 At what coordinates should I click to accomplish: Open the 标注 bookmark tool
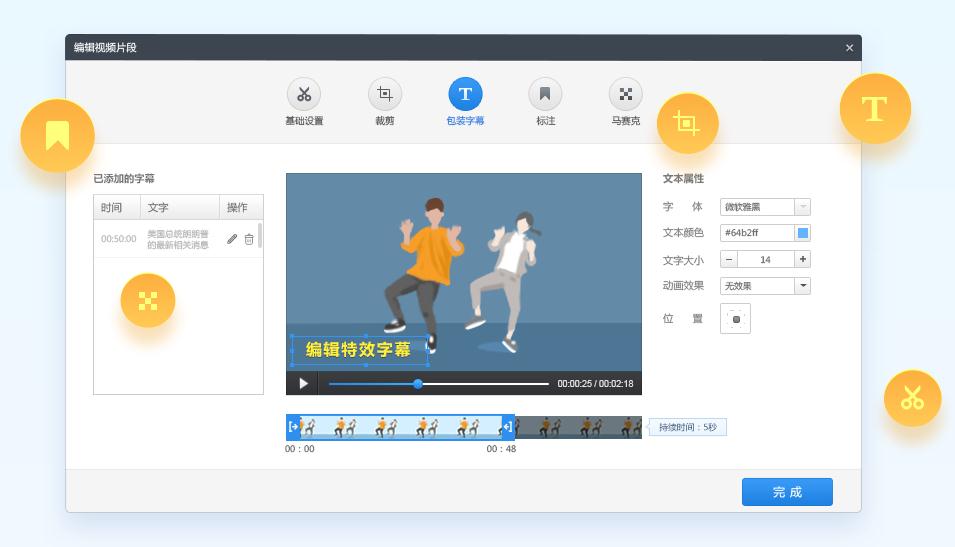(545, 95)
